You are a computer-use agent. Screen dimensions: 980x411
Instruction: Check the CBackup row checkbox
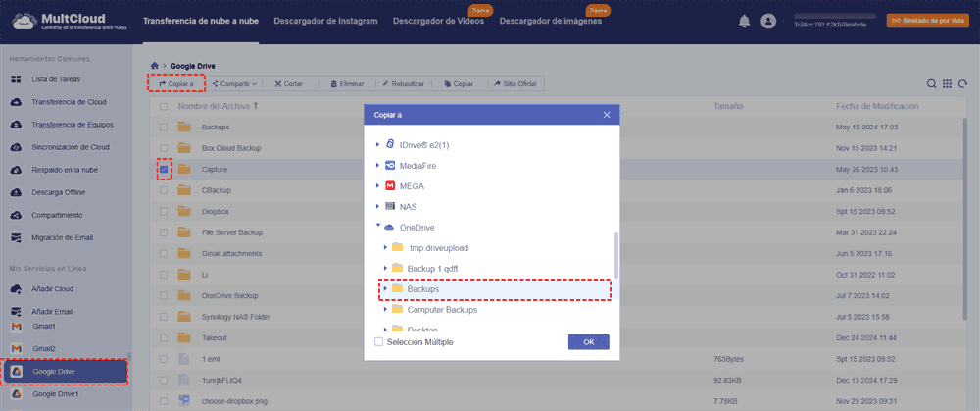[x=164, y=190]
